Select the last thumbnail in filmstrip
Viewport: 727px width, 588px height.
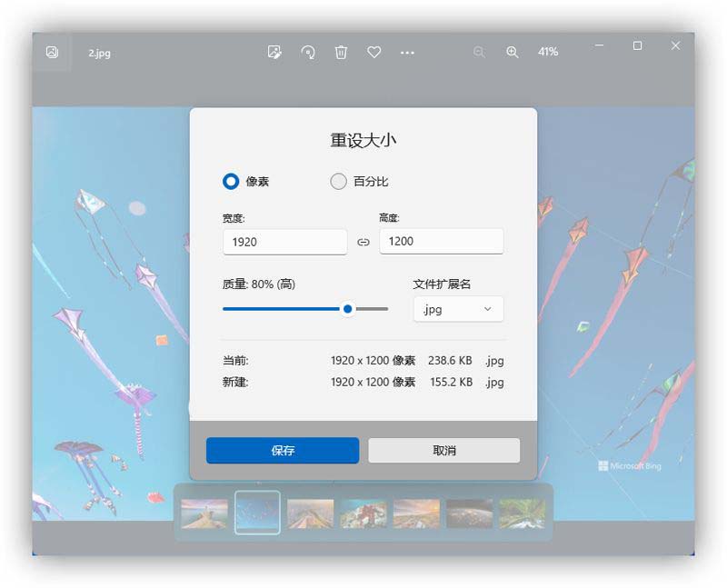[x=523, y=513]
